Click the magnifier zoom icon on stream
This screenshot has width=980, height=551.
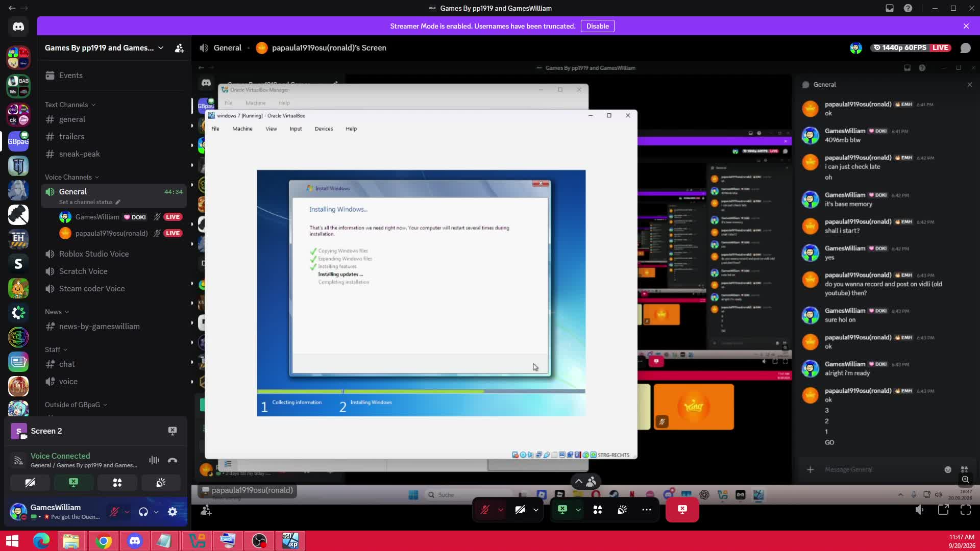(965, 480)
